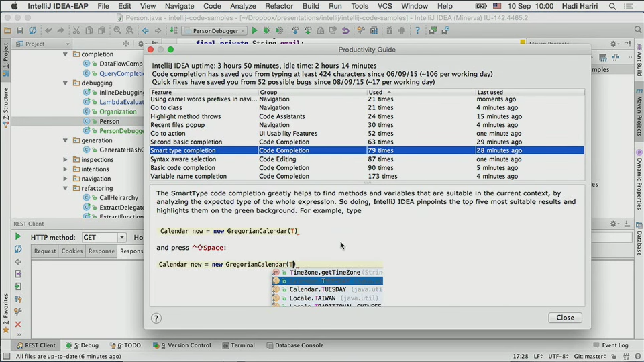
Task: Click VCS Commit Changes icon
Action: click(x=308, y=30)
